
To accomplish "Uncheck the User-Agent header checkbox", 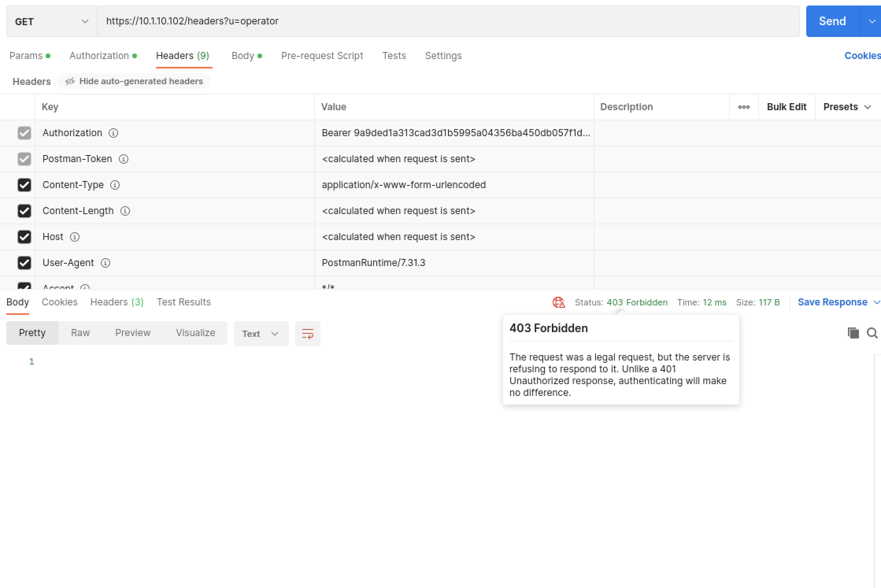I will [x=24, y=263].
